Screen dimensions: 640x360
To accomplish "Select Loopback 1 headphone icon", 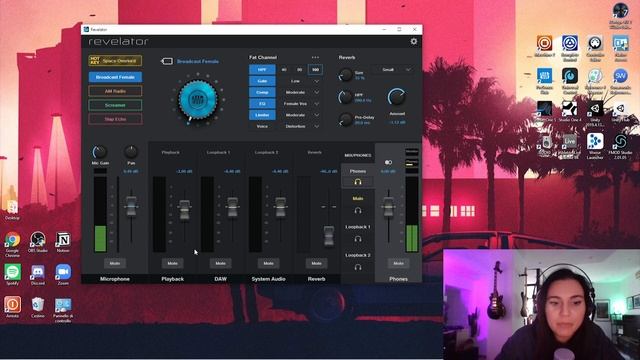I will tap(358, 239).
